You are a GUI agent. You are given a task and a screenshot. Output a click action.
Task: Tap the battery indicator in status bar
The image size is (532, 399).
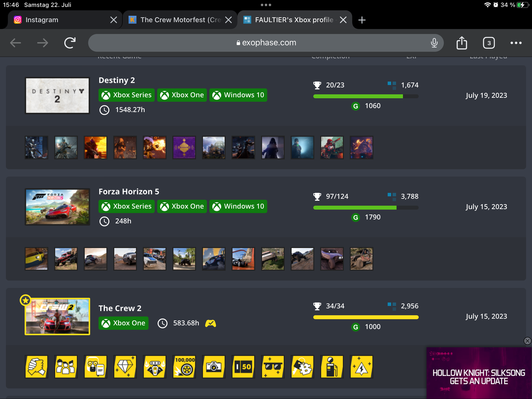click(x=523, y=5)
